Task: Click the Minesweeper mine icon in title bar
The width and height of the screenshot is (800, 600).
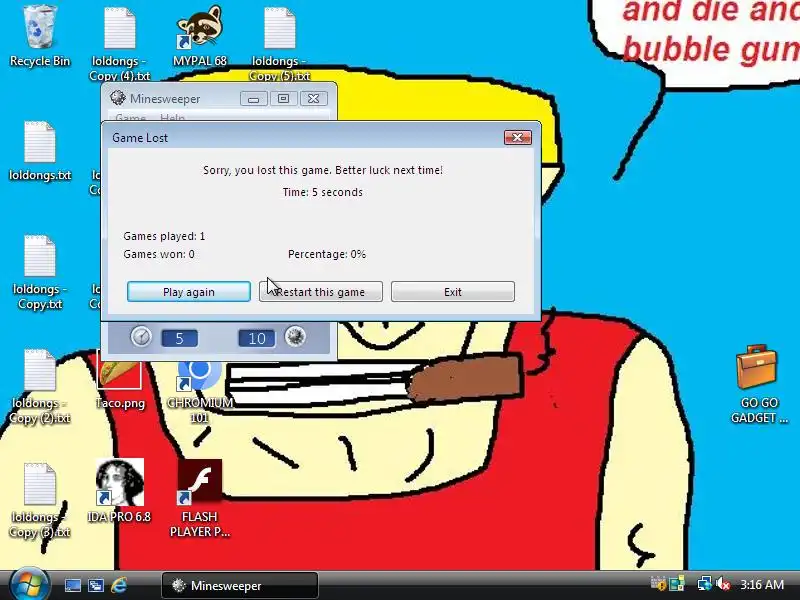Action: pyautogui.click(x=118, y=98)
